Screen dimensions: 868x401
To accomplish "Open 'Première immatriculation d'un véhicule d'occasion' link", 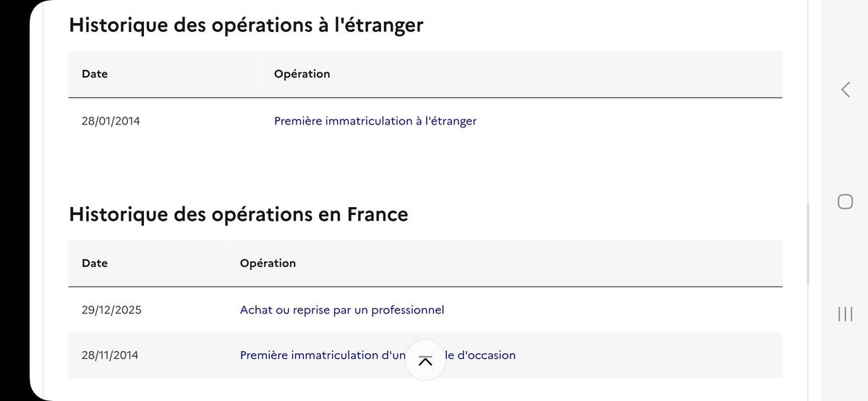I will [x=378, y=355].
